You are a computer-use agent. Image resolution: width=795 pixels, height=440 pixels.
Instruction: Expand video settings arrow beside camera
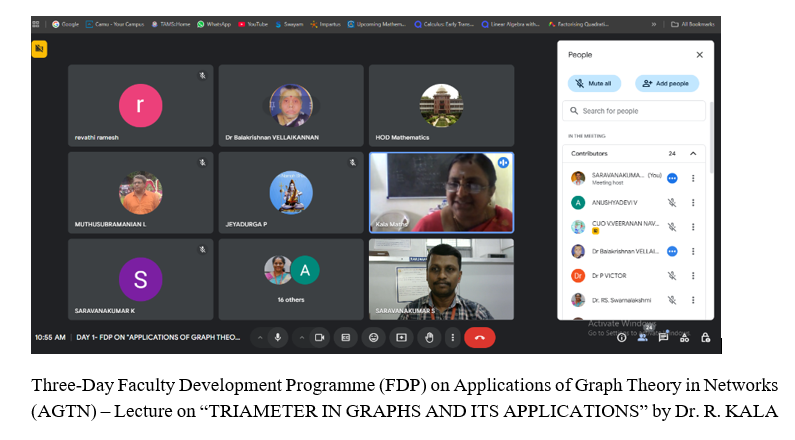coord(301,338)
